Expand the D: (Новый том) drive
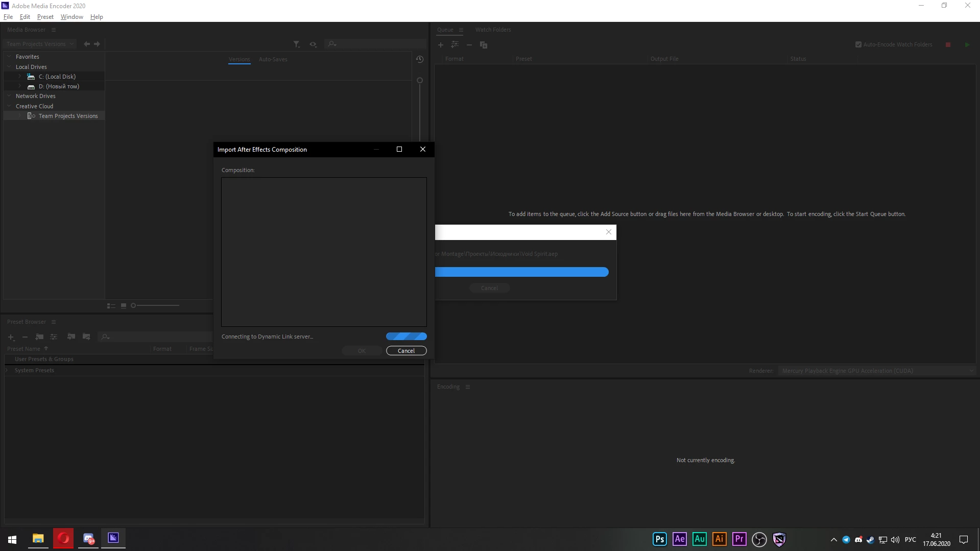 (20, 86)
